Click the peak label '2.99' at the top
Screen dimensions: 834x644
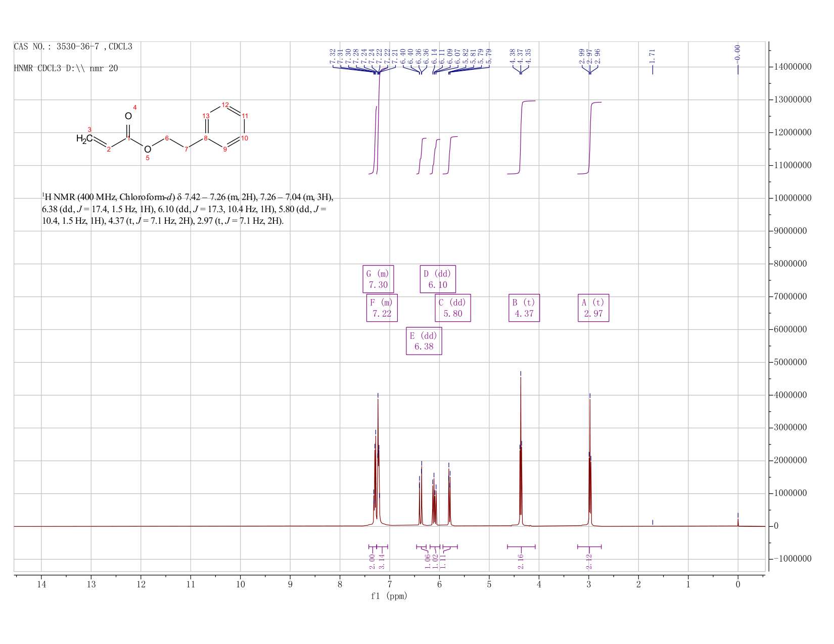582,55
